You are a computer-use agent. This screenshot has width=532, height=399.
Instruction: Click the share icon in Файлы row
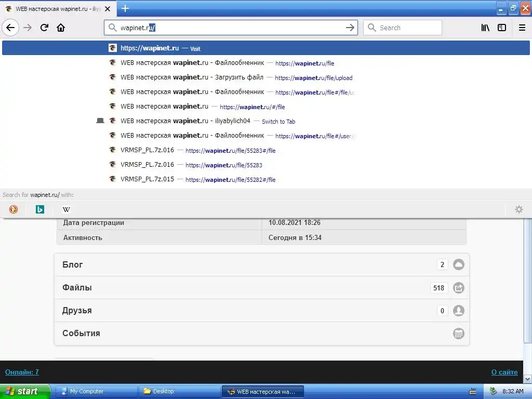point(458,288)
